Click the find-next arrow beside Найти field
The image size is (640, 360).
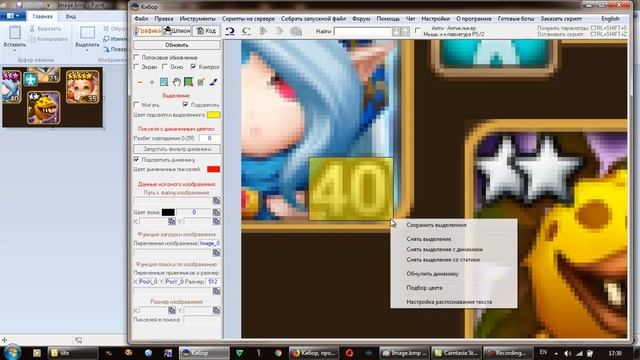click(x=396, y=31)
